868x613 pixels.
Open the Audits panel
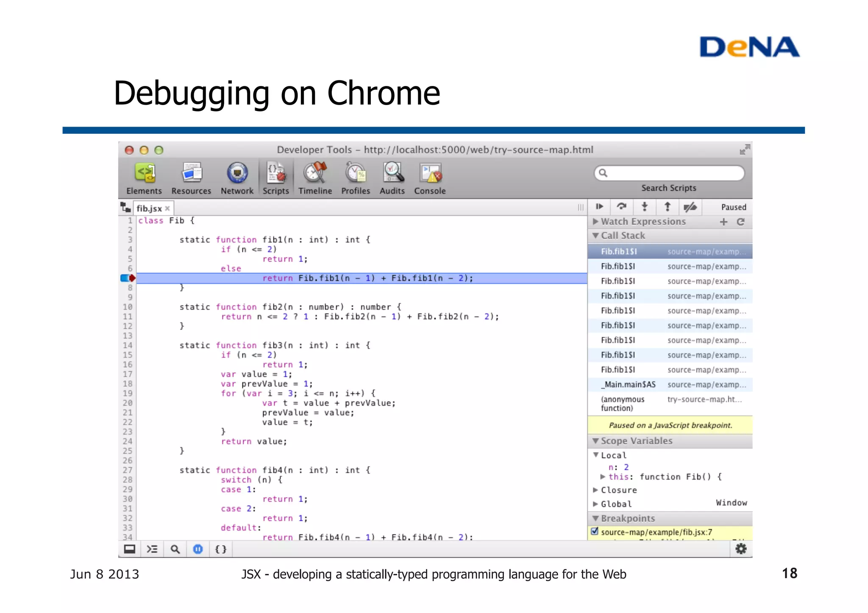click(392, 178)
